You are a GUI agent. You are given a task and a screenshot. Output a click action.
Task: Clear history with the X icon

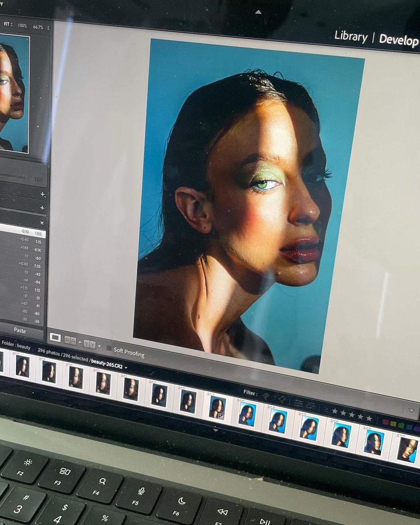[42, 223]
